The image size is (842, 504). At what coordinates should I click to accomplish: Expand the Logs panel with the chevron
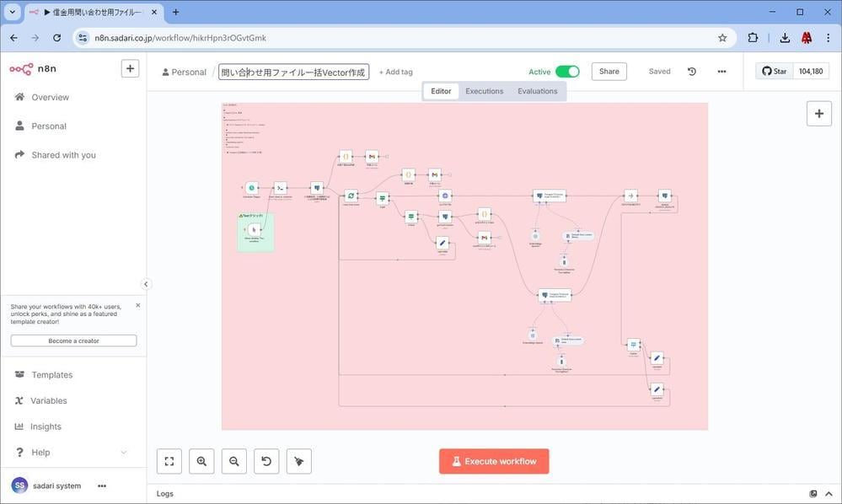tap(829, 494)
